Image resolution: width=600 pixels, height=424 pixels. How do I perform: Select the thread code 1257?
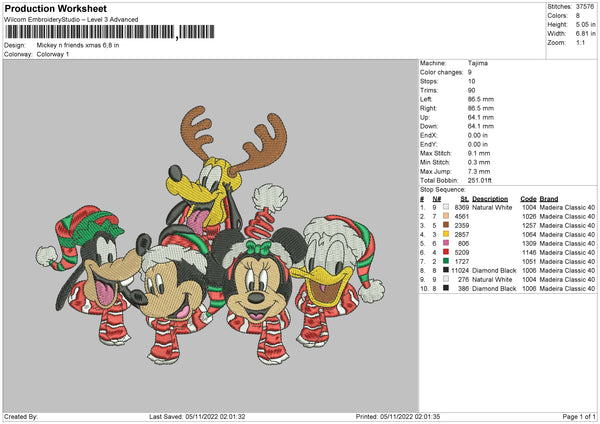(x=529, y=225)
